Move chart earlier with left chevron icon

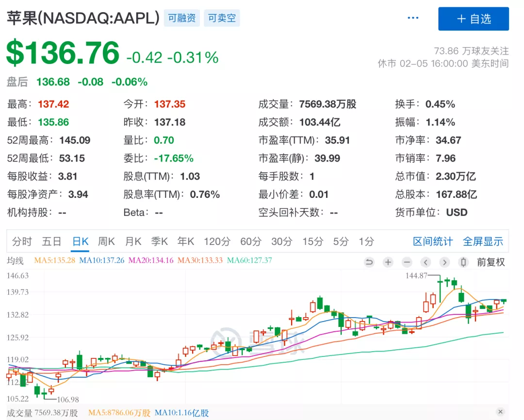point(426,262)
